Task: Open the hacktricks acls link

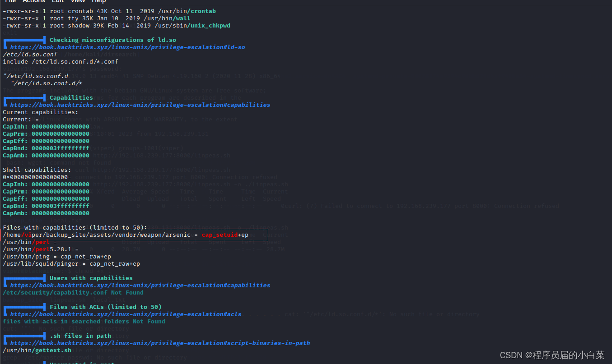Action: pyautogui.click(x=126, y=314)
